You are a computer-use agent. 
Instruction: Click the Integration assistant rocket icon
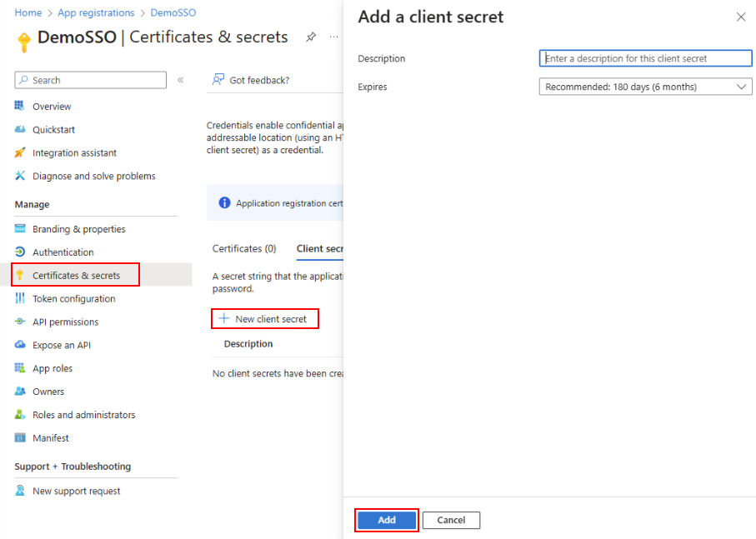(x=20, y=153)
